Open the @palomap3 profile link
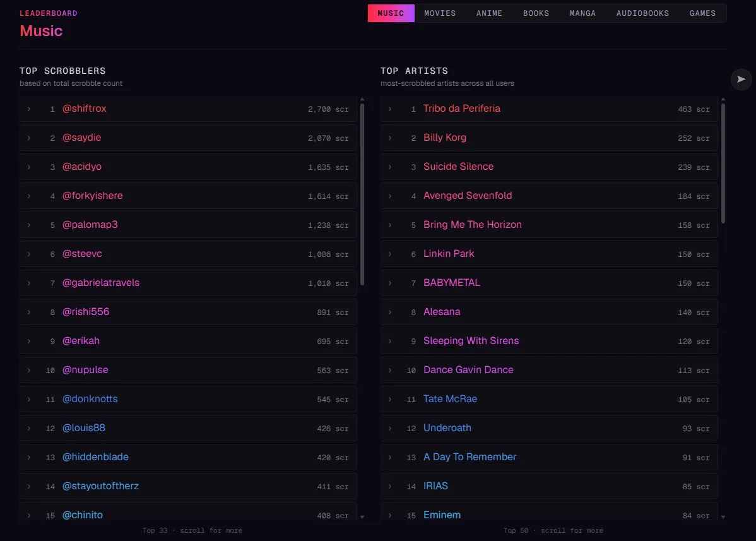 coord(90,224)
